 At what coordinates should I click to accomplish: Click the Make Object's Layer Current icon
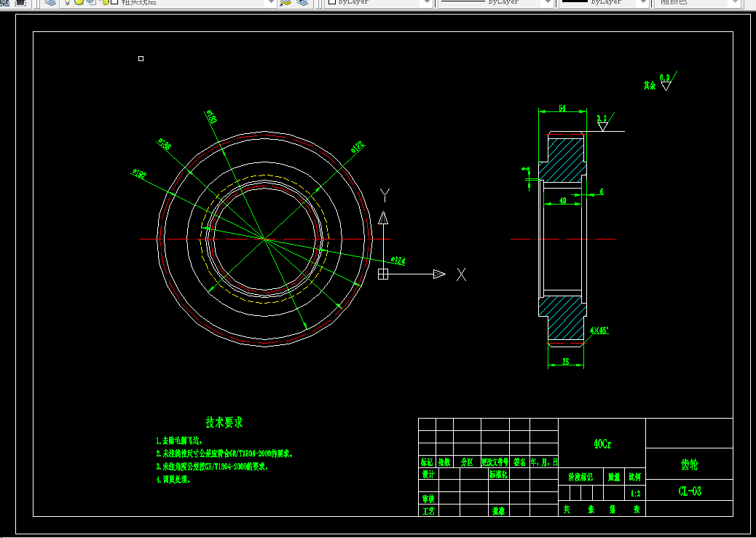(x=286, y=2)
